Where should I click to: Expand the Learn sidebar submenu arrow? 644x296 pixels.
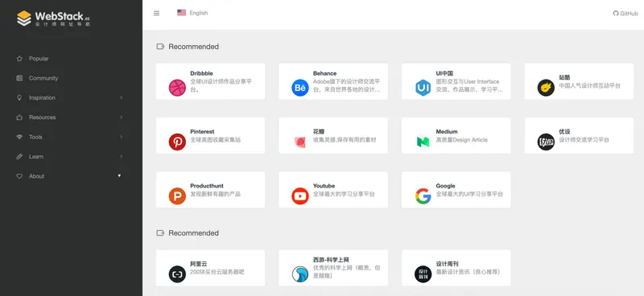point(122,156)
